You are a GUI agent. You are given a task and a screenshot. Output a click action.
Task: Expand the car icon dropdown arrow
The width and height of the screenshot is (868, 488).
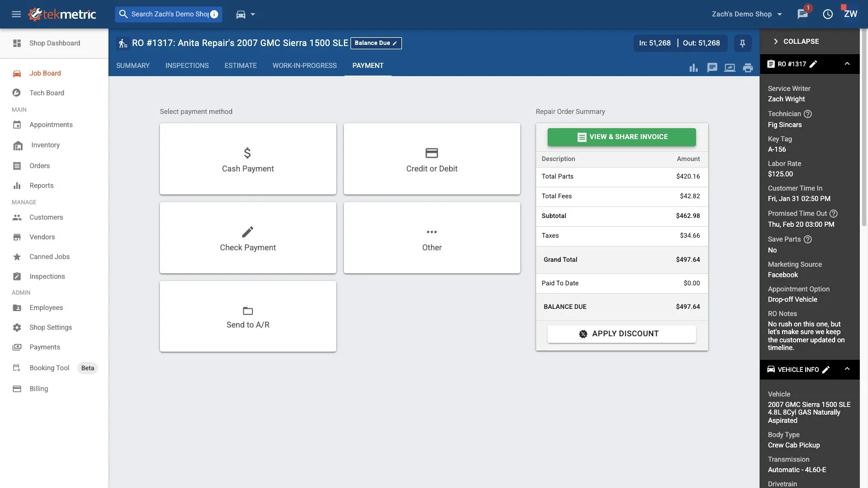tap(253, 14)
